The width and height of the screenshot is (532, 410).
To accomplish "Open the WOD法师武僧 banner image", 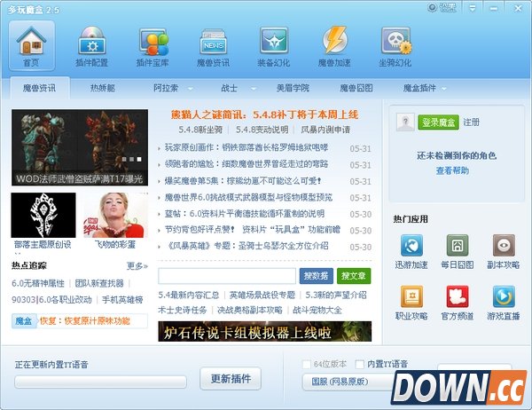I will (x=80, y=147).
